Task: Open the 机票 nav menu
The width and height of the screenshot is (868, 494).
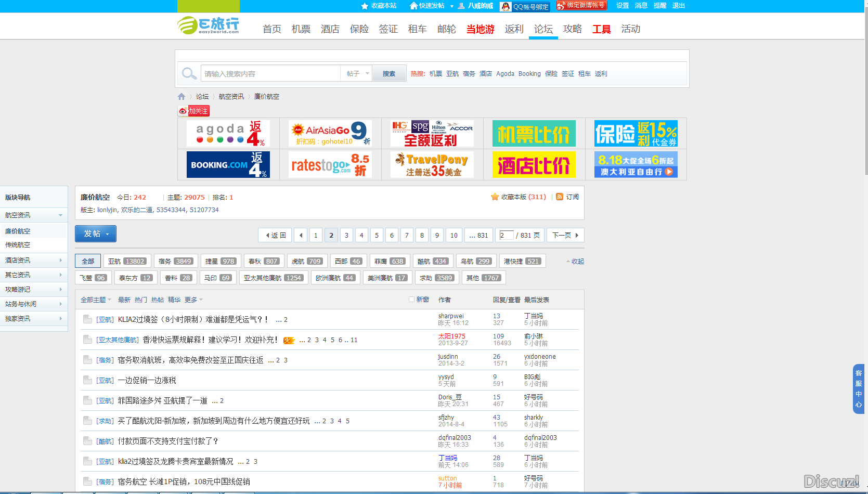Action: point(301,29)
